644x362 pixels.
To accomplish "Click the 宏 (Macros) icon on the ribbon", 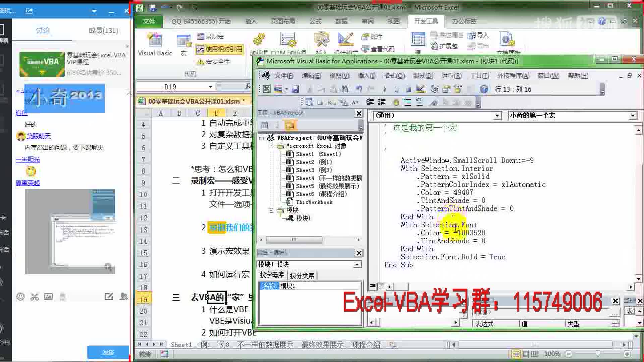I will pos(183,44).
